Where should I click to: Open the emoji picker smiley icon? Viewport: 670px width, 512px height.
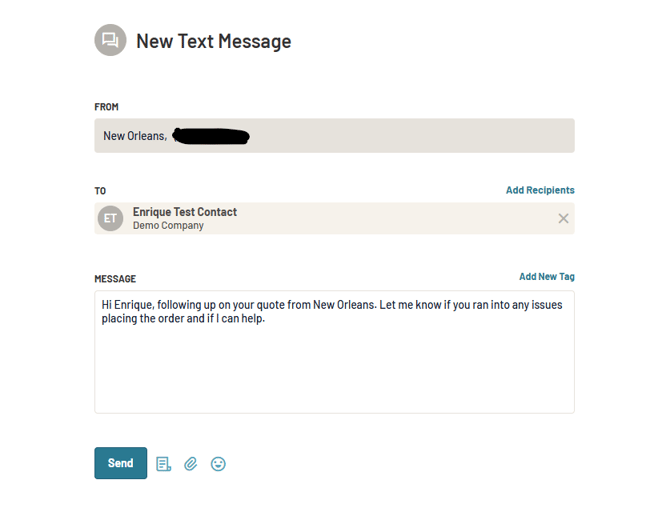(218, 464)
